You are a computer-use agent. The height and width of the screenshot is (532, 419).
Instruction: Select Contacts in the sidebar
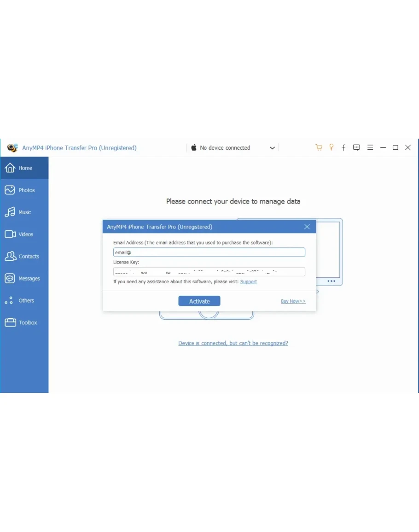coord(24,257)
